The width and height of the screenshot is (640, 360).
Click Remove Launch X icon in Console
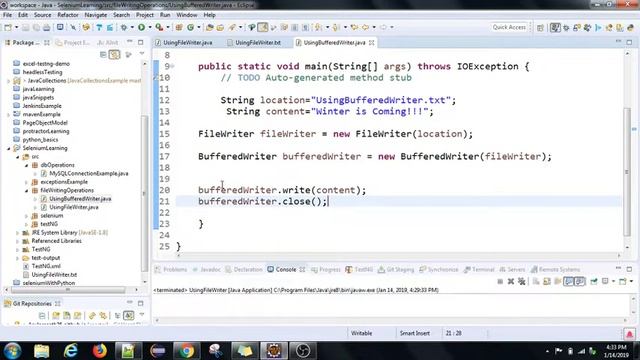511,282
